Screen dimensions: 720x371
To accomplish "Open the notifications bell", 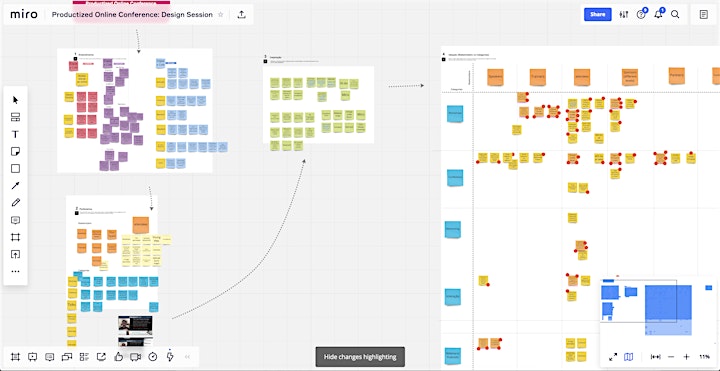I will 658,14.
